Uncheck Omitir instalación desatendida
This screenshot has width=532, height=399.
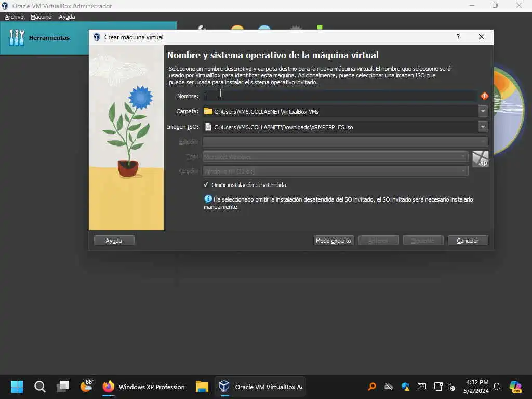[206, 184]
